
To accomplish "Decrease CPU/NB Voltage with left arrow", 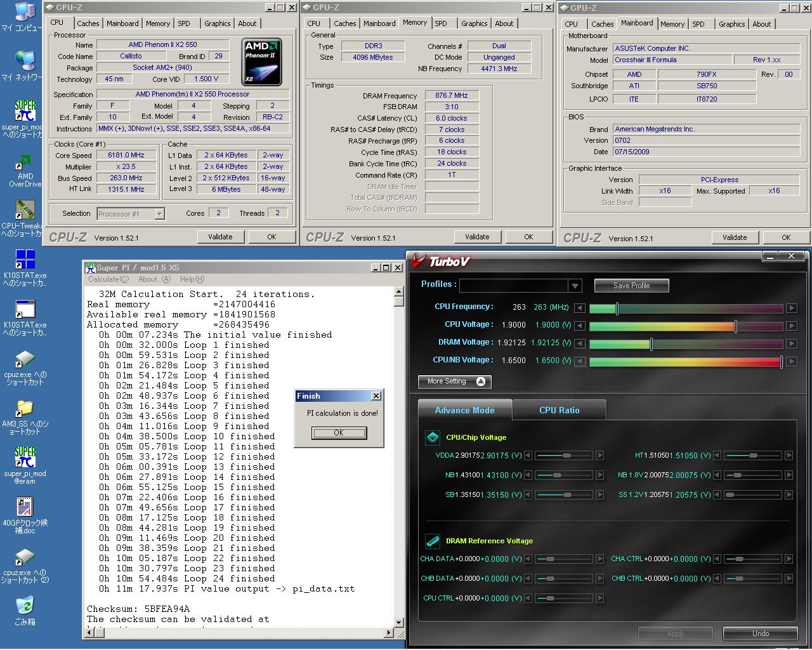I will (579, 361).
